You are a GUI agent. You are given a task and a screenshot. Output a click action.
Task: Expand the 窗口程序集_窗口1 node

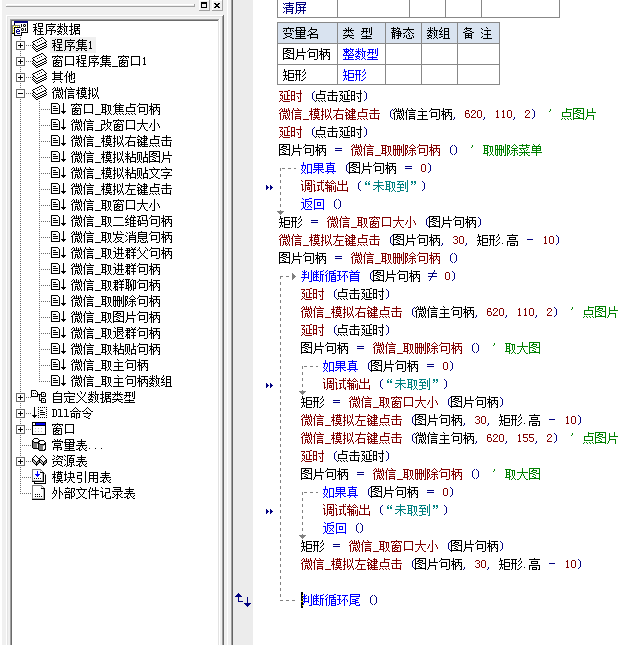(x=20, y=61)
